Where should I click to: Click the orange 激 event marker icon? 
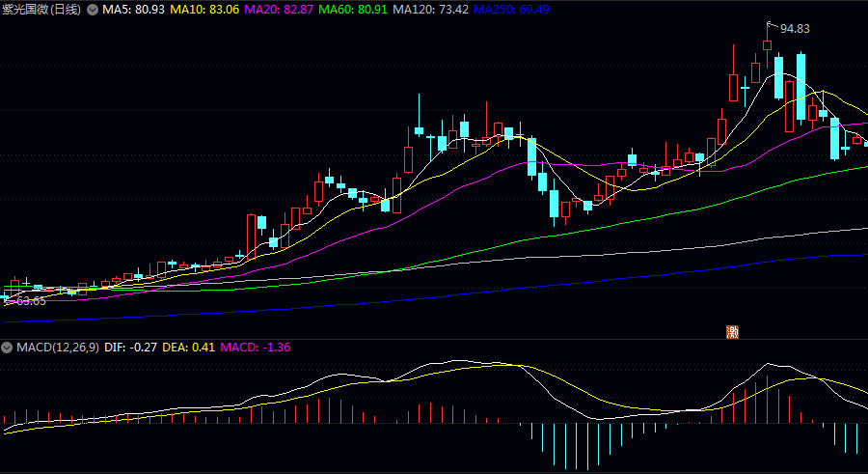[x=732, y=331]
